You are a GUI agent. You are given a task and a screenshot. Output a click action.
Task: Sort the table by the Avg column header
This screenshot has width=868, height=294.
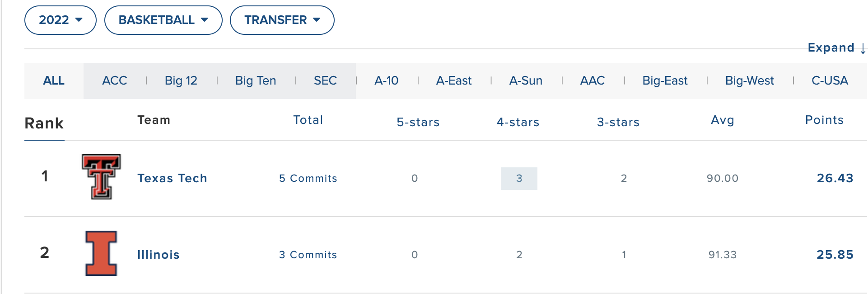pyautogui.click(x=723, y=121)
